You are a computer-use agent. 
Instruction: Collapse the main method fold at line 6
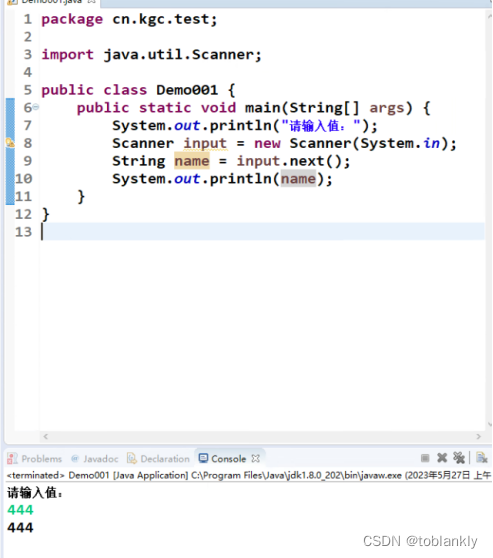pyautogui.click(x=36, y=107)
